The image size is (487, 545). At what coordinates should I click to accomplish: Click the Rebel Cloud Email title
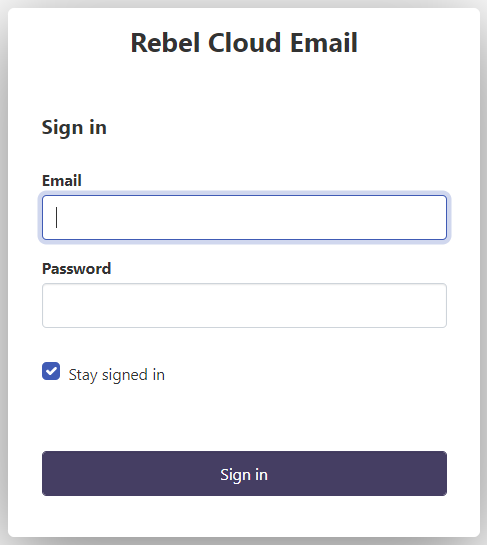[244, 43]
